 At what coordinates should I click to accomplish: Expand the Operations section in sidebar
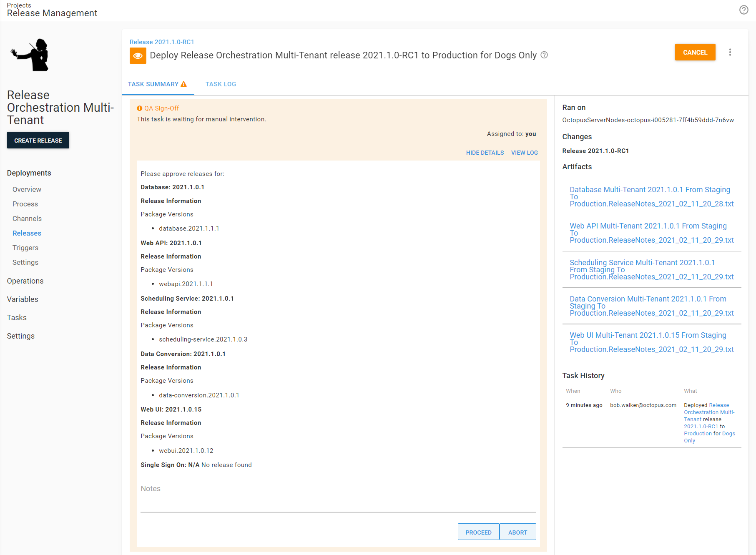click(x=25, y=281)
